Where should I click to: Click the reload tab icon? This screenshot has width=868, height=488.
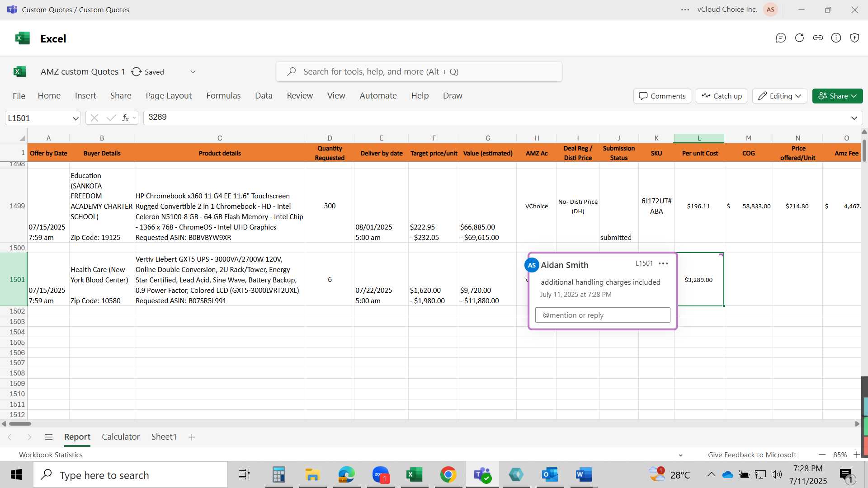click(x=799, y=38)
